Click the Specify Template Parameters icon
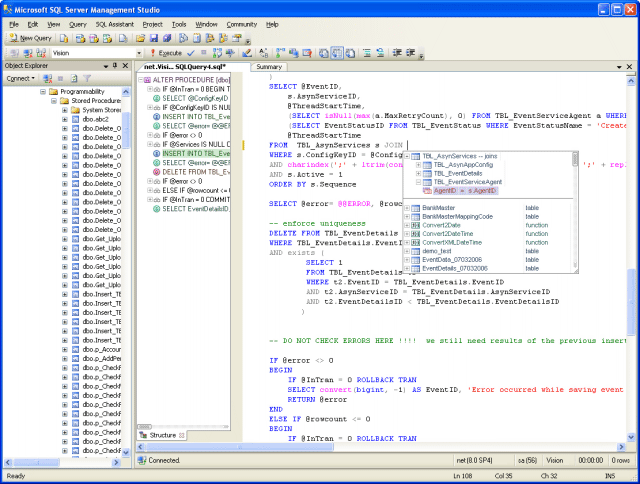640x484 pixels. click(x=263, y=53)
